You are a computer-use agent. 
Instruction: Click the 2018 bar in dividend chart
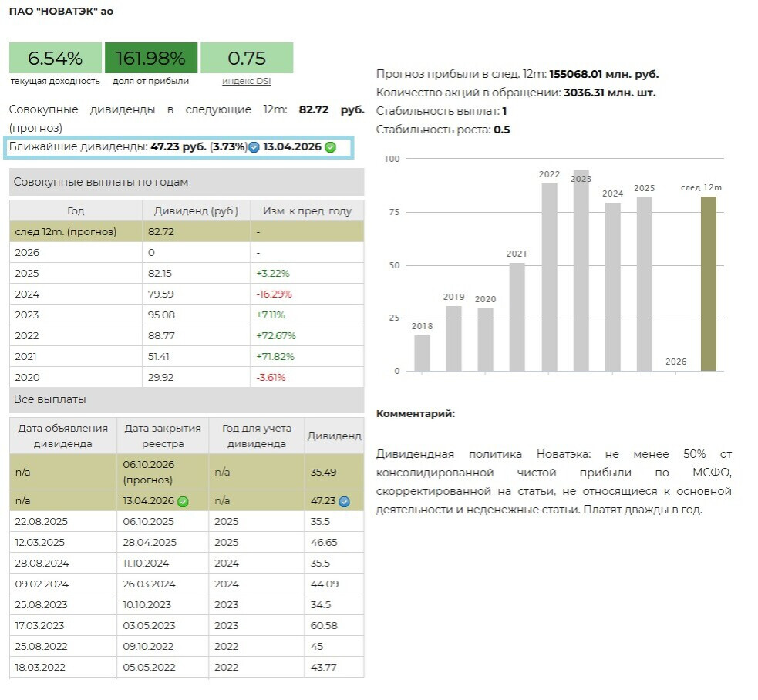click(422, 352)
